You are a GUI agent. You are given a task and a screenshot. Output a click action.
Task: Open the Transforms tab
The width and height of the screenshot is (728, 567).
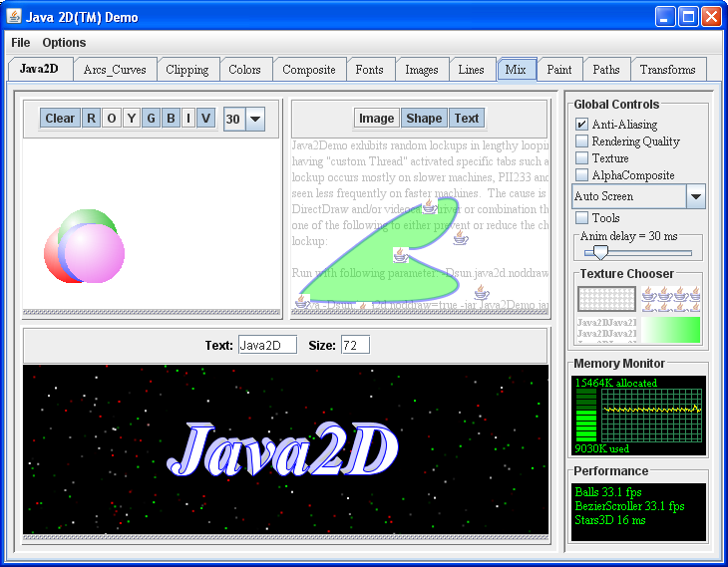667,70
